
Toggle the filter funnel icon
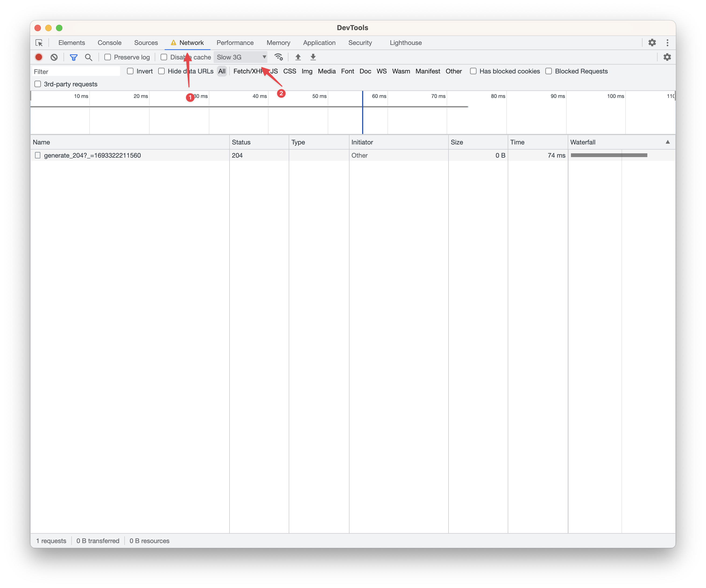pyautogui.click(x=73, y=57)
